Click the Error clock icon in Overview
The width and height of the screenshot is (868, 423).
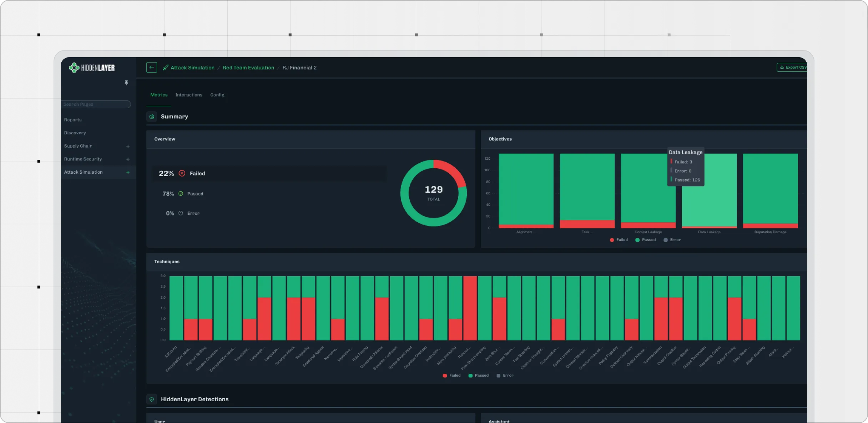pyautogui.click(x=181, y=213)
